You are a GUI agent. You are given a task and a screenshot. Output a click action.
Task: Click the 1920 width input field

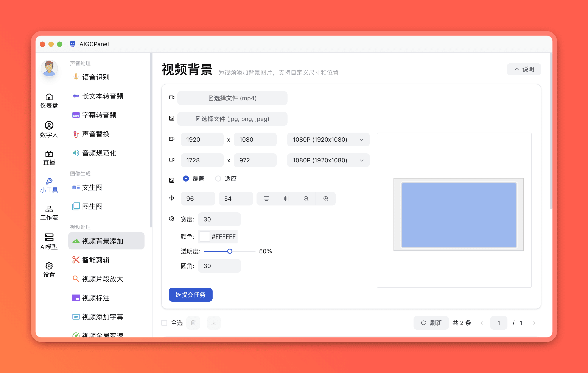point(202,139)
